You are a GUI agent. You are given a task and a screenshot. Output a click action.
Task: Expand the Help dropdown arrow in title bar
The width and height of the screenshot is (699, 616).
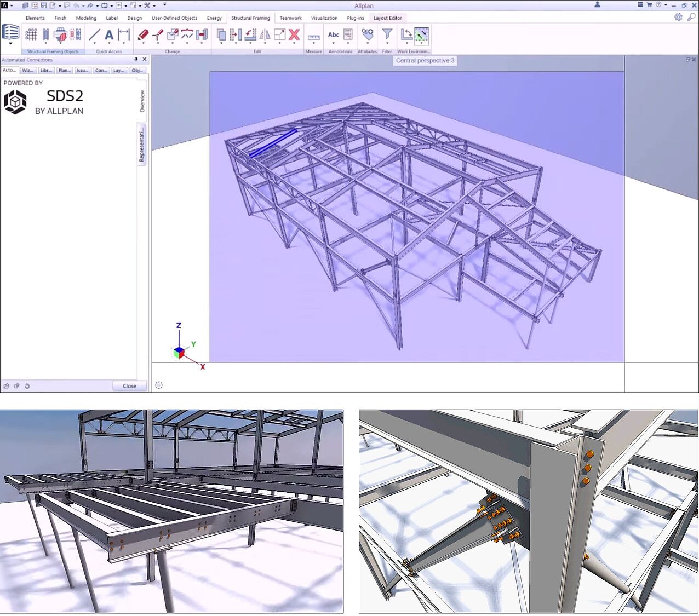[666, 5]
